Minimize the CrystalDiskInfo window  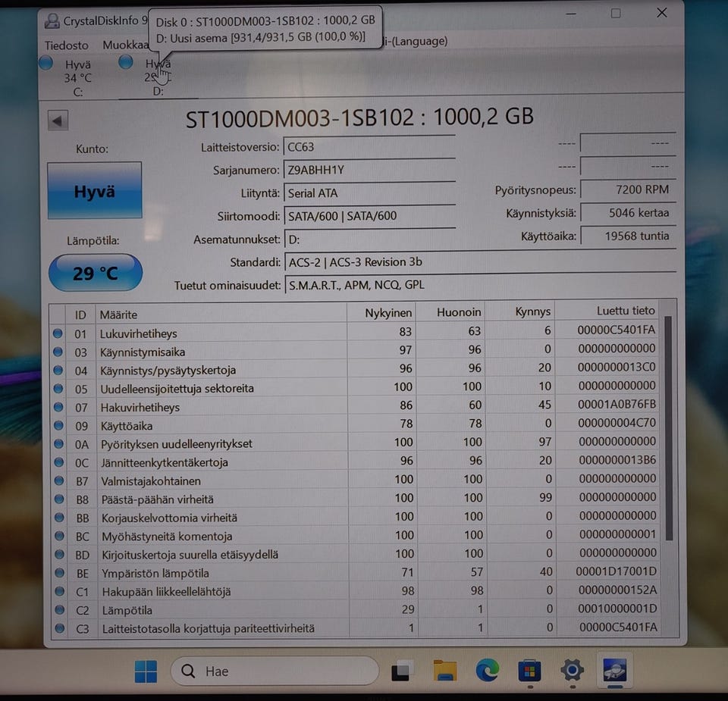[x=571, y=14]
